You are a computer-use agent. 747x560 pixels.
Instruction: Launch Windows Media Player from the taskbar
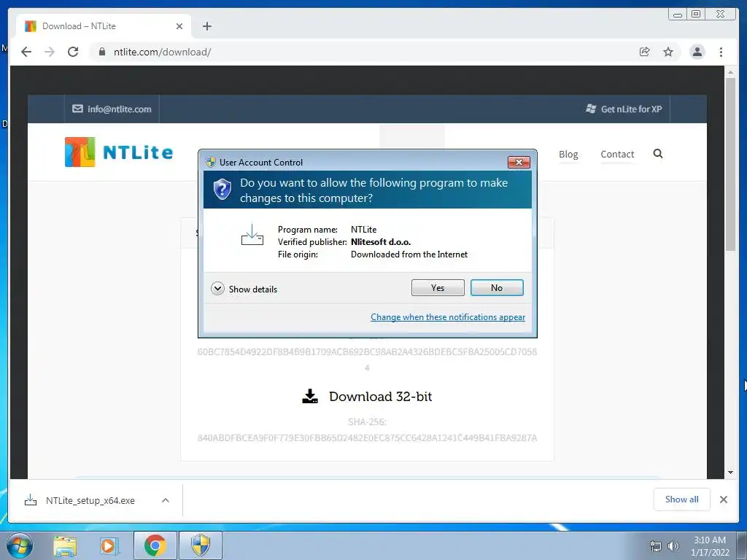[x=108, y=546]
